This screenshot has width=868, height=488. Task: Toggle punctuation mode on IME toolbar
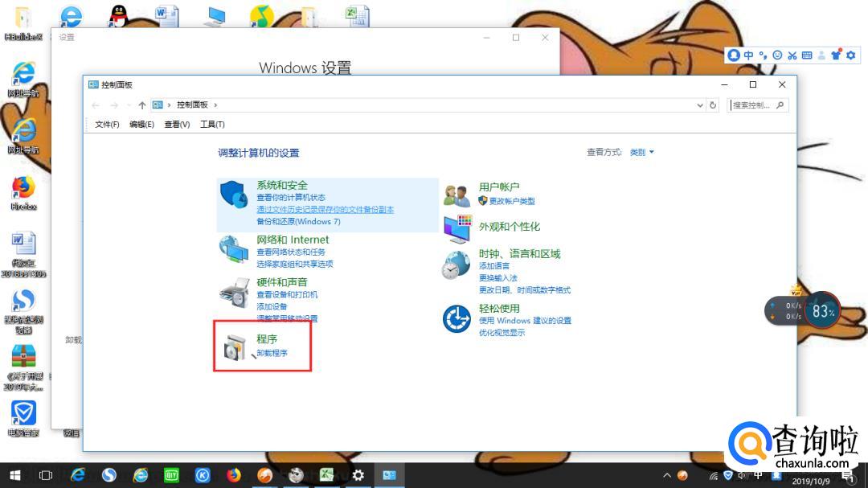(763, 55)
